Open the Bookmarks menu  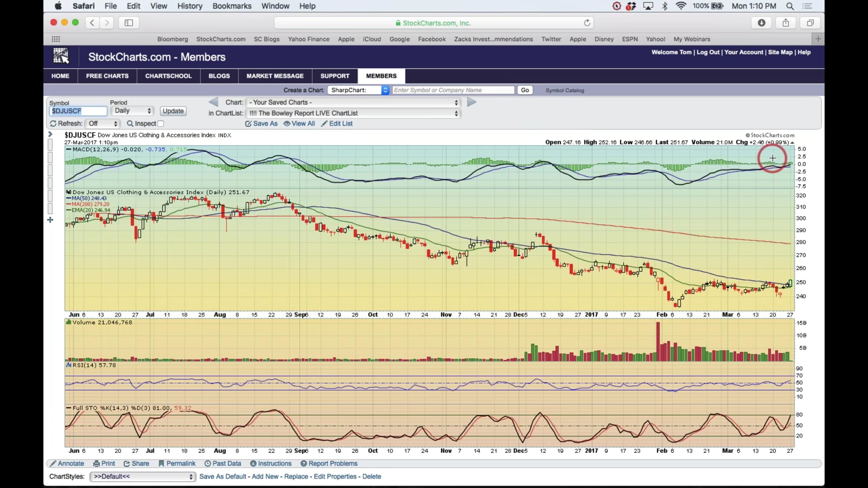[232, 6]
